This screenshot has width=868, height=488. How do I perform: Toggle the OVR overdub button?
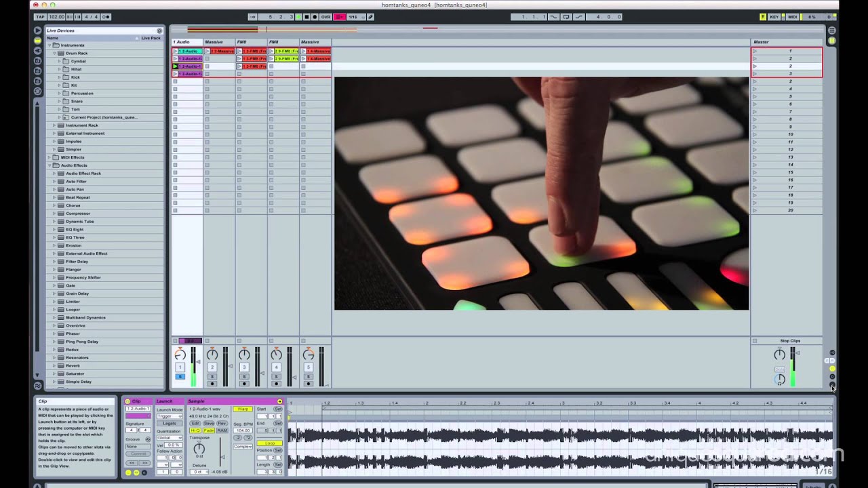tap(325, 17)
